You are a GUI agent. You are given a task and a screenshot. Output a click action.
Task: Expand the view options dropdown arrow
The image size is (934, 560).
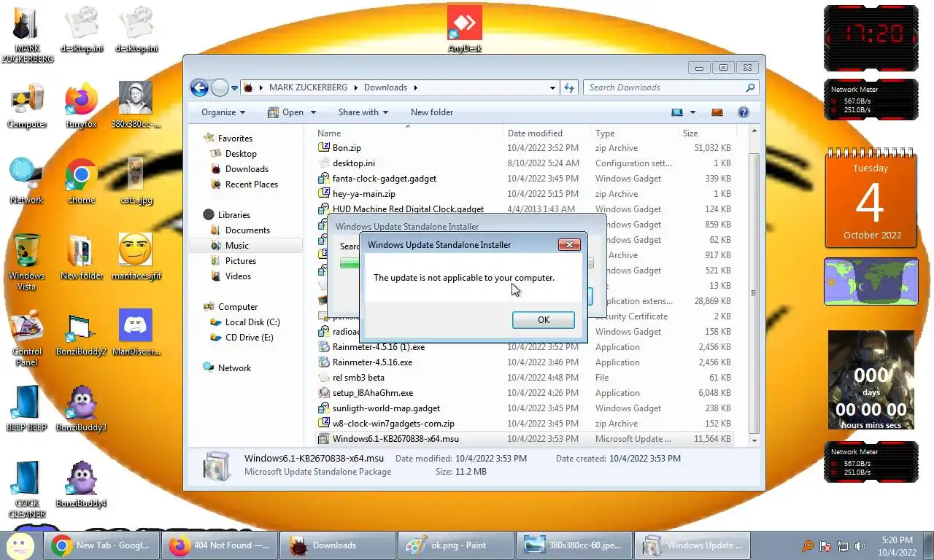(x=692, y=112)
